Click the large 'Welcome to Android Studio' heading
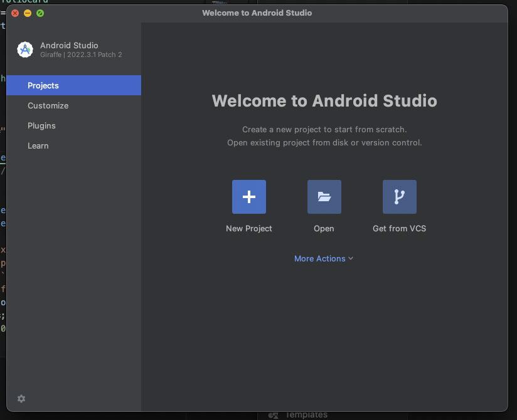Viewport: 517px width, 420px height. click(x=324, y=100)
